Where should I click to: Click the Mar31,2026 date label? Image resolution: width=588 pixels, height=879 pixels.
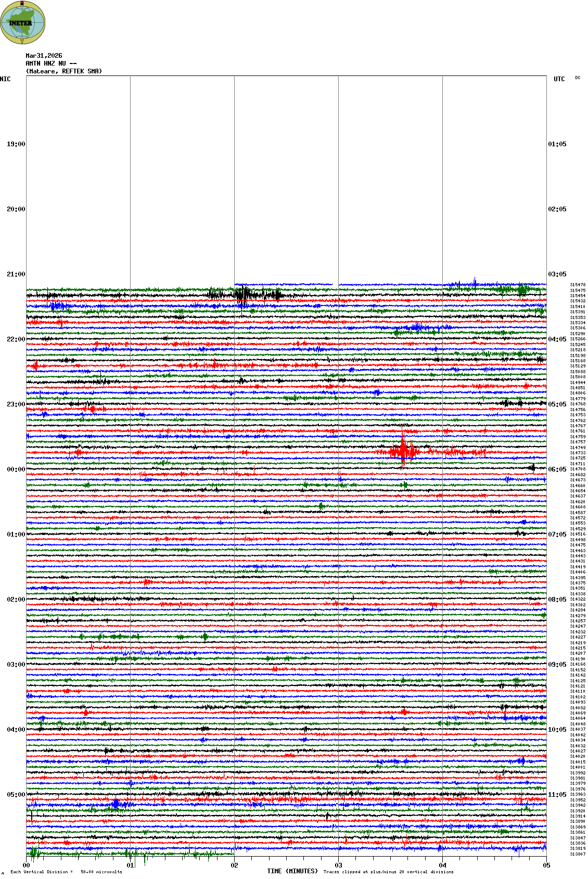pos(44,56)
